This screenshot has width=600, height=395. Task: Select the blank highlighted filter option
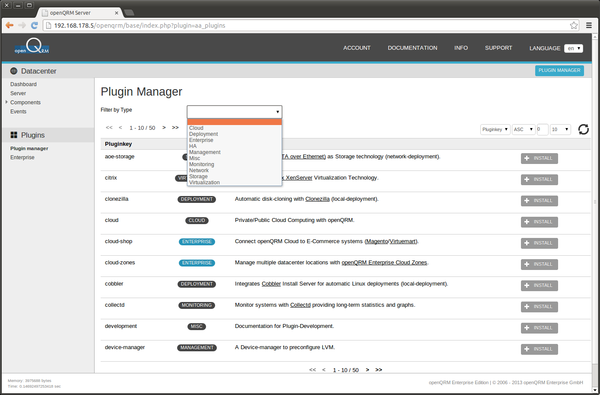pyautogui.click(x=235, y=122)
